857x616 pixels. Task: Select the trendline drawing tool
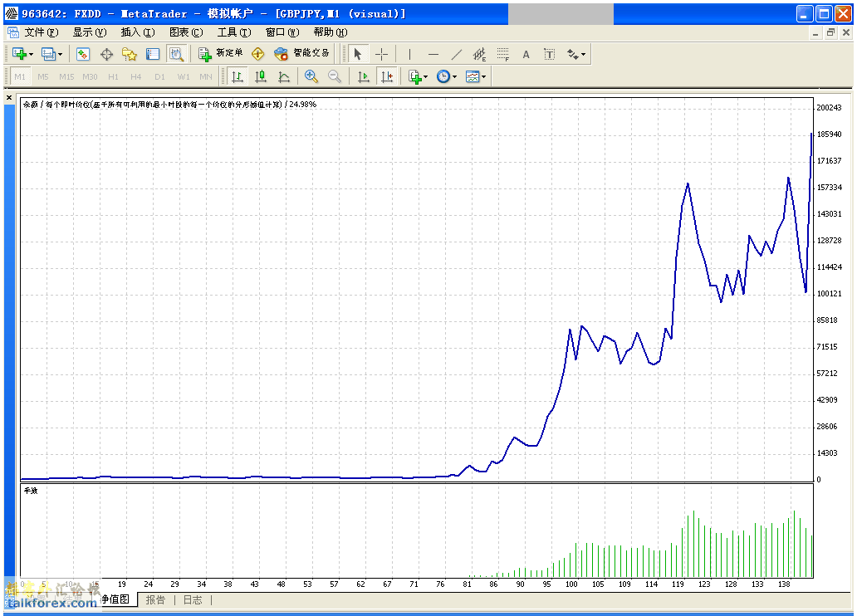click(x=457, y=54)
